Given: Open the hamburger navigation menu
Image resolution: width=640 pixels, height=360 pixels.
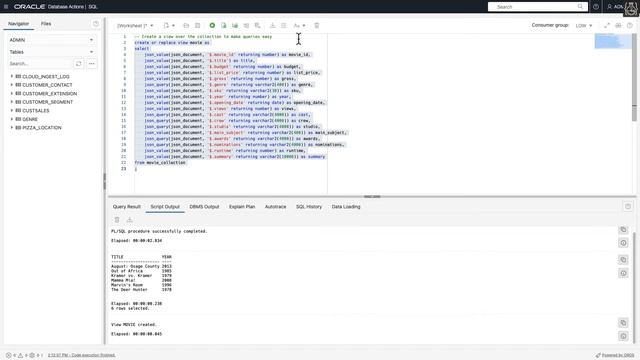Looking at the screenshot, I should click(x=6, y=7).
